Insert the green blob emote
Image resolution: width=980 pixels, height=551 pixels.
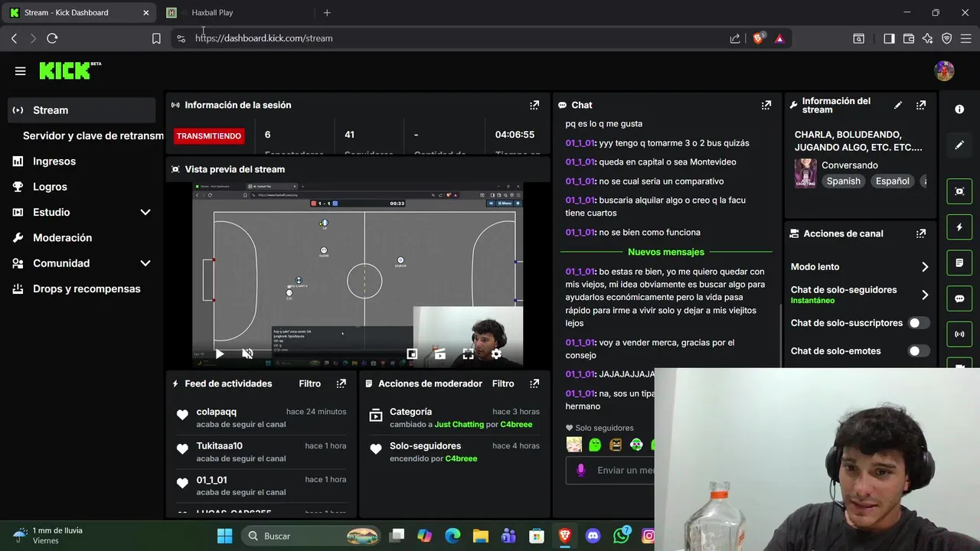click(x=595, y=445)
